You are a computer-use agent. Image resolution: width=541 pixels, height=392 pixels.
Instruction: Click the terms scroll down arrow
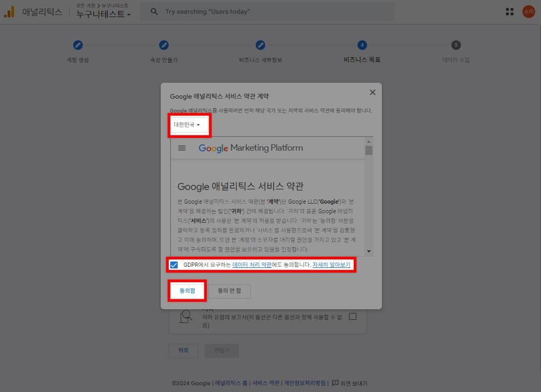pos(369,251)
